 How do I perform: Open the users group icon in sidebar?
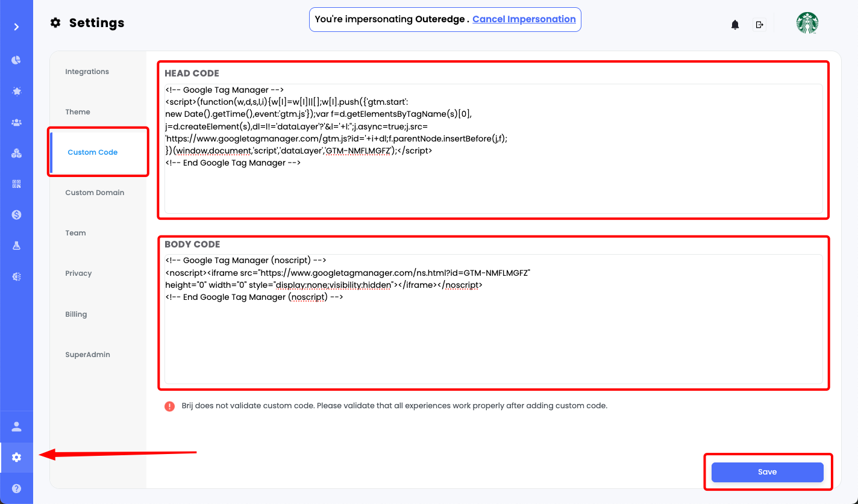pyautogui.click(x=16, y=122)
